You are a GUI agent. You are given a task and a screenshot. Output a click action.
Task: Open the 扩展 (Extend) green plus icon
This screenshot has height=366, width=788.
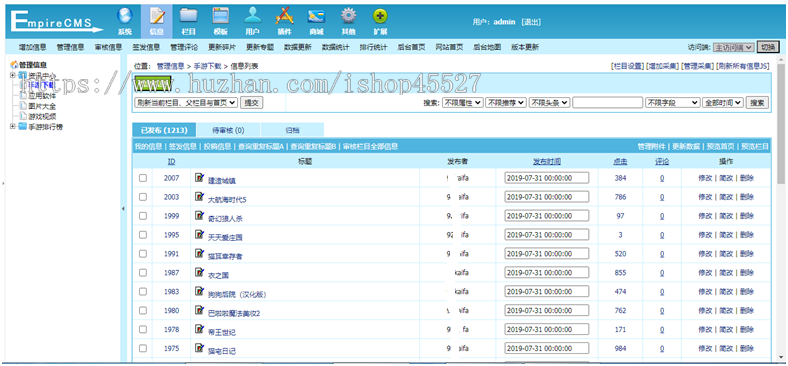380,16
